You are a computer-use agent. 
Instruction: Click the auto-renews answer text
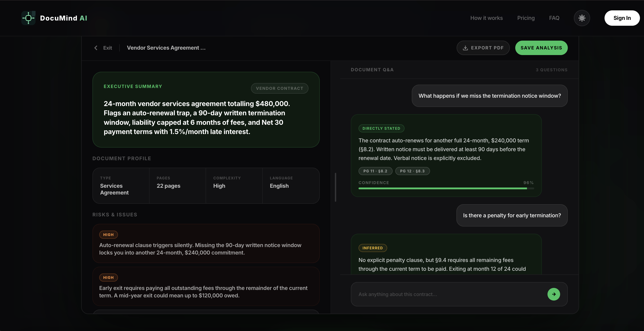point(444,149)
